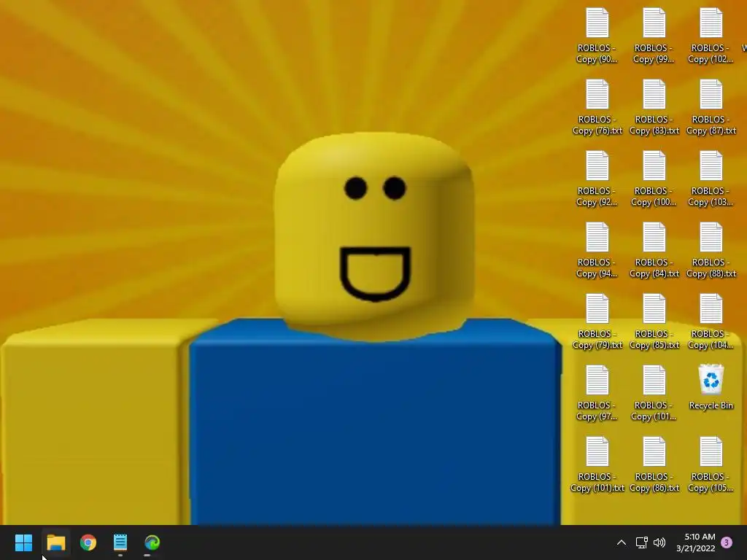The image size is (747, 560).
Task: Switch to the Notepad taskbar app
Action: 120,542
